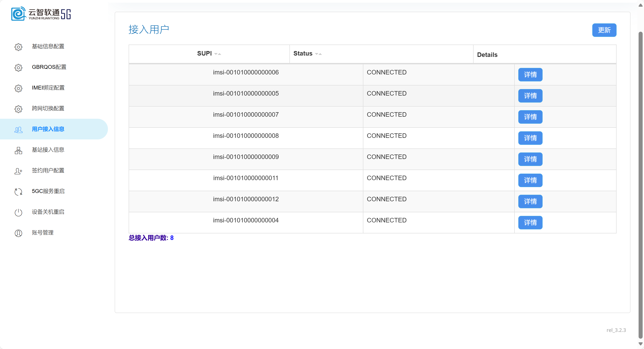
Task: Click 详情 for imsi-001010000000004
Action: tap(530, 222)
